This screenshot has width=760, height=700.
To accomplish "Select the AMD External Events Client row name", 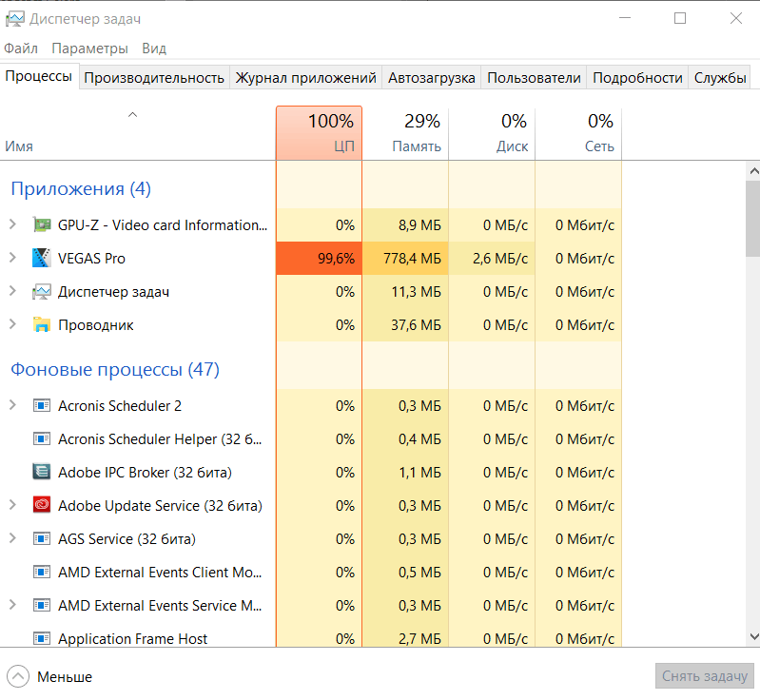I will [160, 573].
